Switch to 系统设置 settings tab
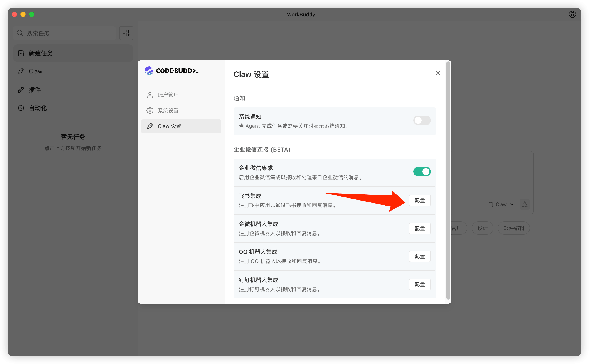This screenshot has height=364, width=589. pyautogui.click(x=168, y=111)
